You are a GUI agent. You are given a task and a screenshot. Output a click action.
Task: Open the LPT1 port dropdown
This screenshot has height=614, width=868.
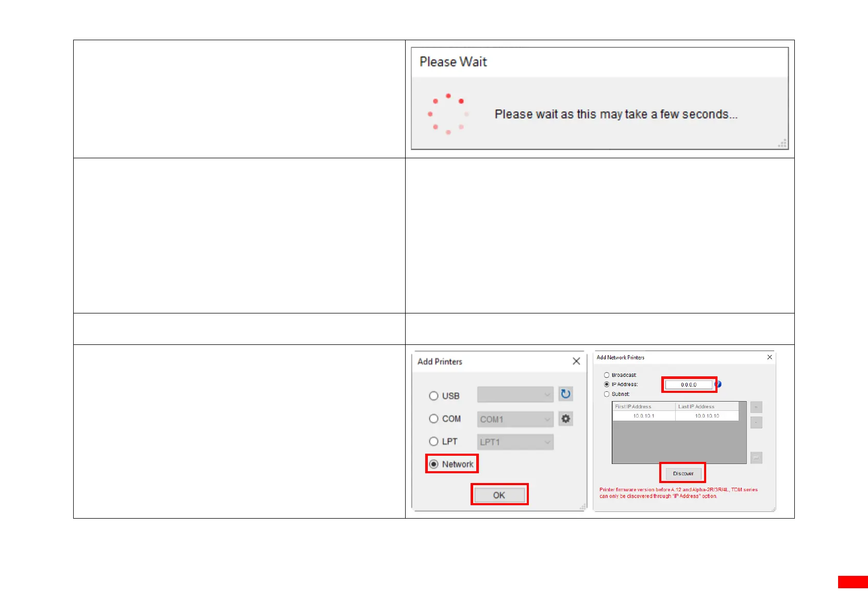[515, 442]
